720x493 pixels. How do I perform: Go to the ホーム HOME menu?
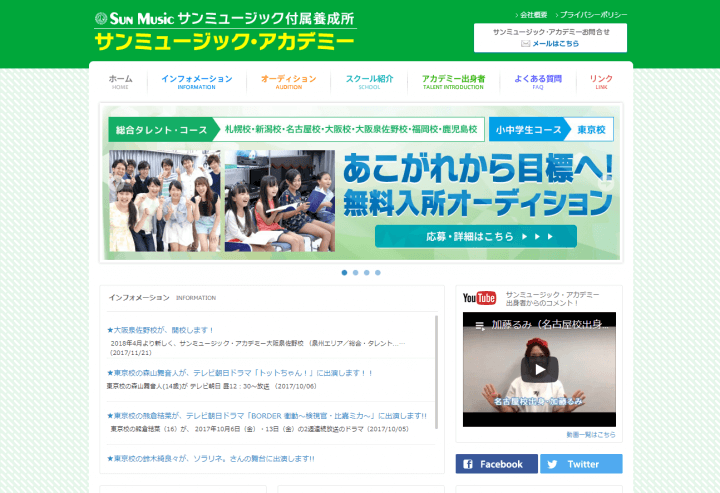pos(120,82)
